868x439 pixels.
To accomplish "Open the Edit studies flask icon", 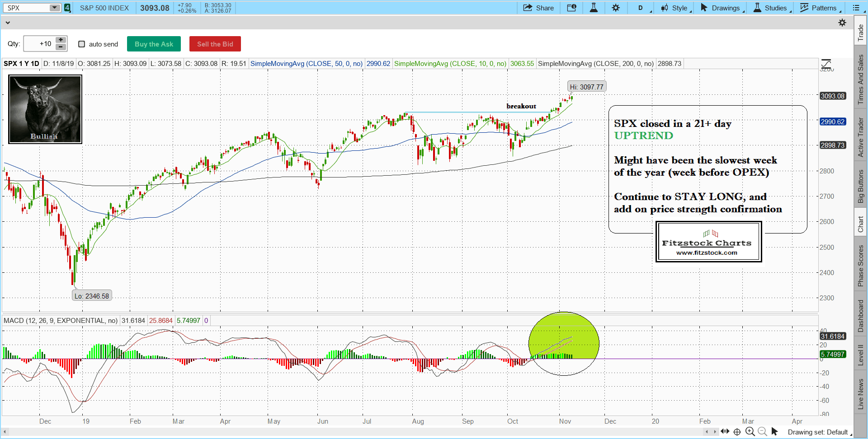I will [x=594, y=8].
